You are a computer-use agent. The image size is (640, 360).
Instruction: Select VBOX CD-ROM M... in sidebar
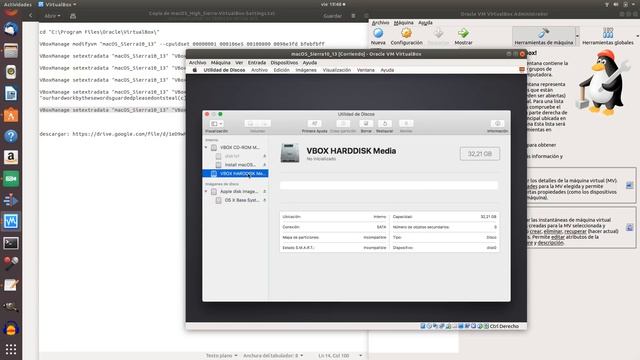(240, 147)
